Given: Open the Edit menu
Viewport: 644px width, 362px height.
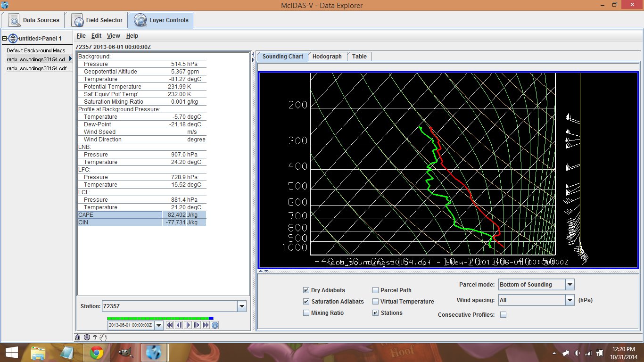Looking at the screenshot, I should pos(96,36).
